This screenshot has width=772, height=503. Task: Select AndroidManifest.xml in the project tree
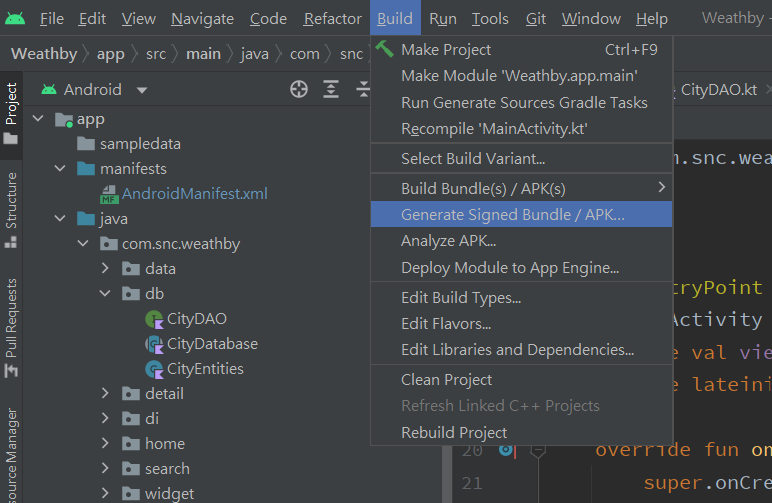[x=194, y=193]
